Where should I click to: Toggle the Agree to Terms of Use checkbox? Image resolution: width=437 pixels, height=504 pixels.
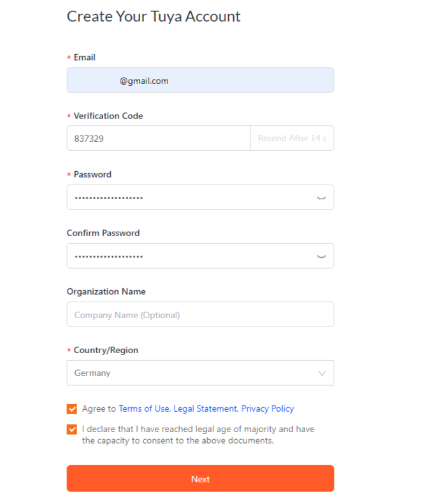coord(72,409)
